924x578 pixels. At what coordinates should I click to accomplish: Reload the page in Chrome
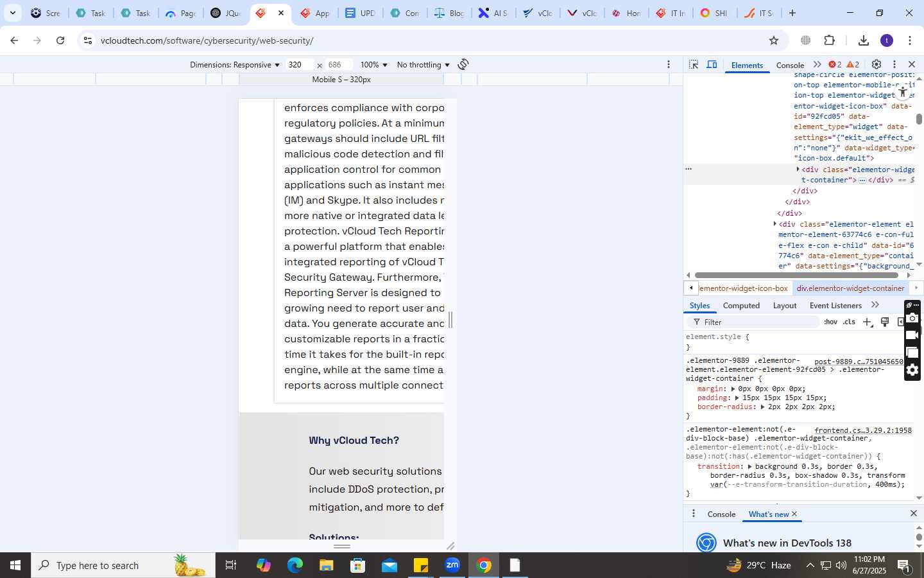pos(60,40)
